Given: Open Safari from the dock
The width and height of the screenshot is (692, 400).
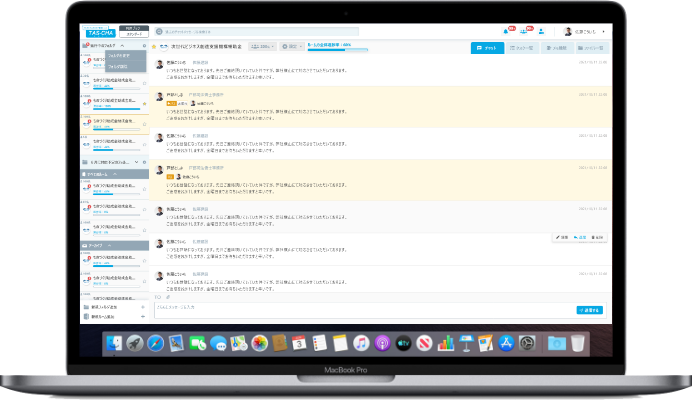Looking at the screenshot, I should click(156, 343).
